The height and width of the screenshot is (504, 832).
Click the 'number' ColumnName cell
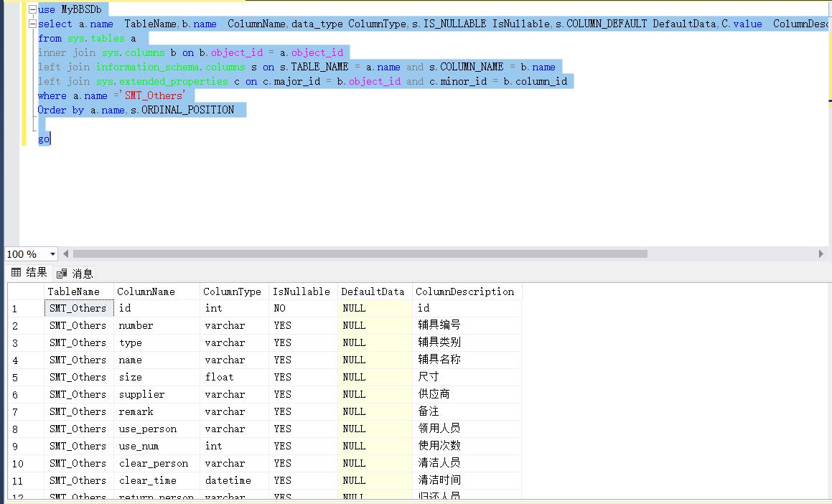click(157, 325)
